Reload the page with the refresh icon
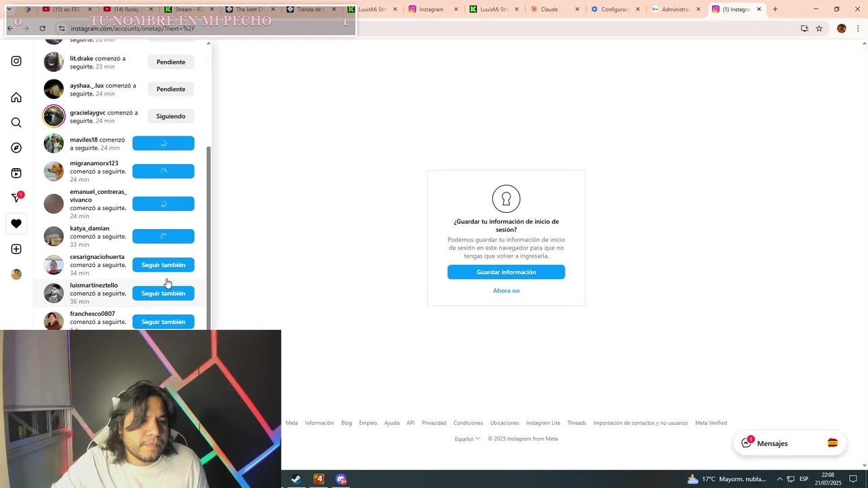This screenshot has width=868, height=488. pos(42,28)
